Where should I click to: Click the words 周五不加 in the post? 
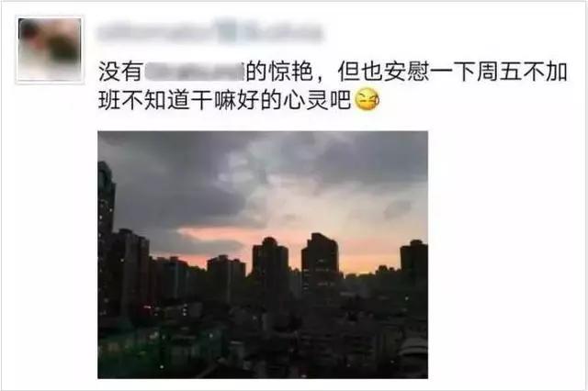pyautogui.click(x=523, y=72)
